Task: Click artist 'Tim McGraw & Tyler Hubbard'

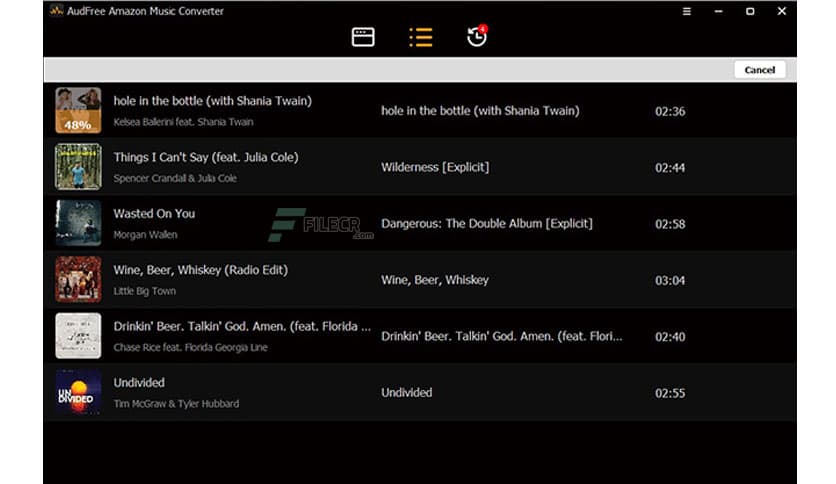Action: 176,404
